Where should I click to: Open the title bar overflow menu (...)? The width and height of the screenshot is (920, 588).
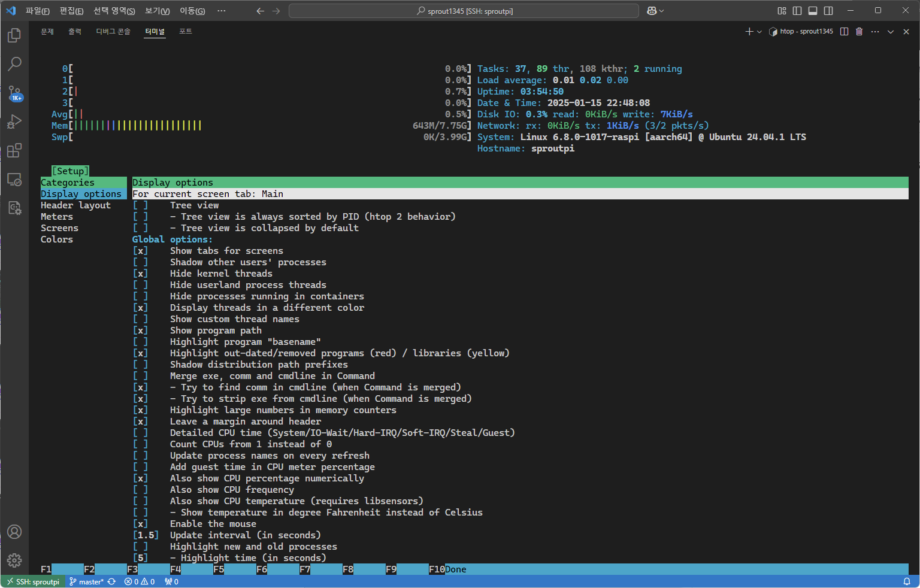tap(222, 11)
